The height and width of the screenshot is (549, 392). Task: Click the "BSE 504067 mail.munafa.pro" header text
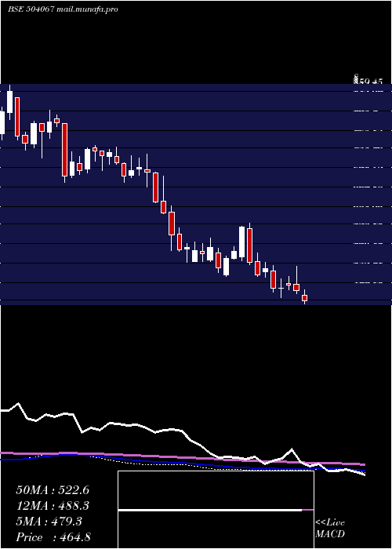point(63,9)
